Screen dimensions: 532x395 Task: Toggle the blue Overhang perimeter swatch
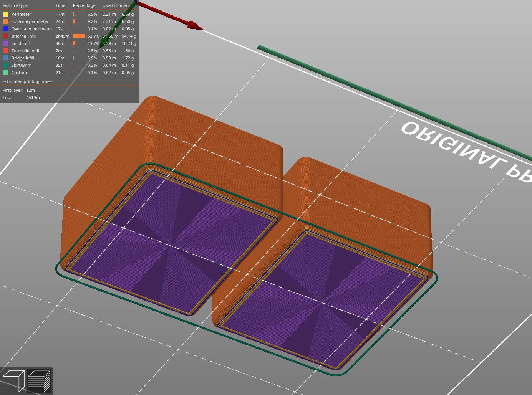[5, 29]
